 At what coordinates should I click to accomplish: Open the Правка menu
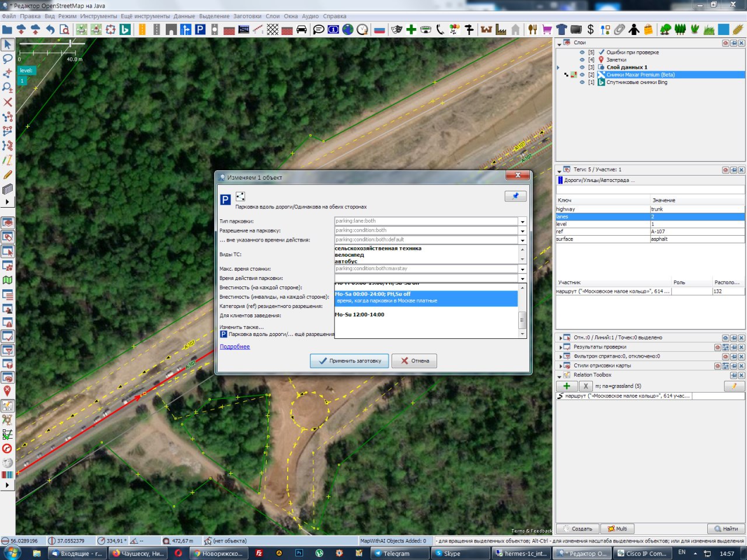tap(30, 16)
